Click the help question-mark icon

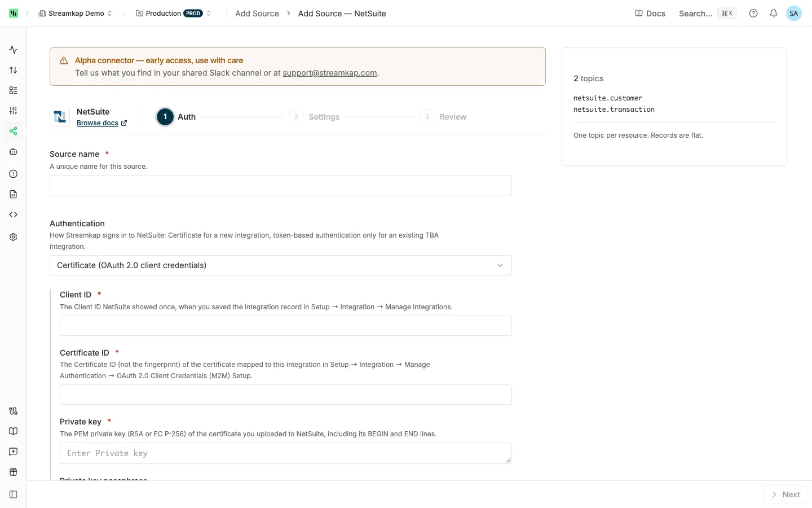pyautogui.click(x=753, y=14)
